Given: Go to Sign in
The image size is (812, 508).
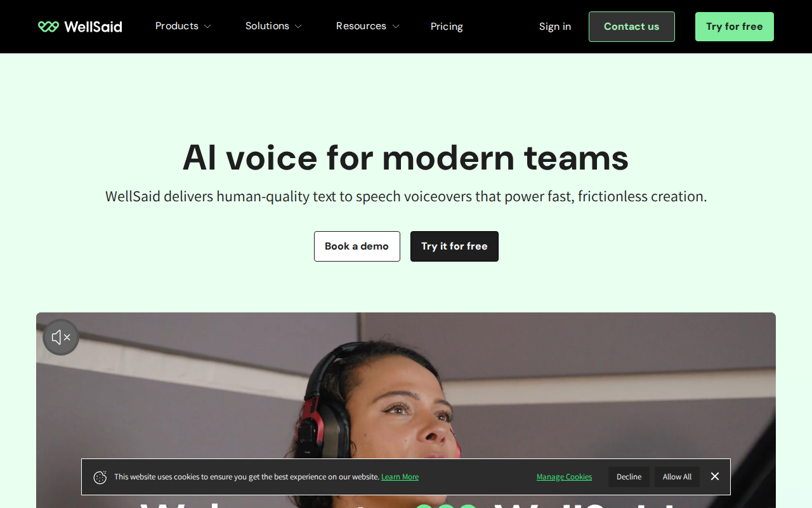Looking at the screenshot, I should tap(554, 27).
